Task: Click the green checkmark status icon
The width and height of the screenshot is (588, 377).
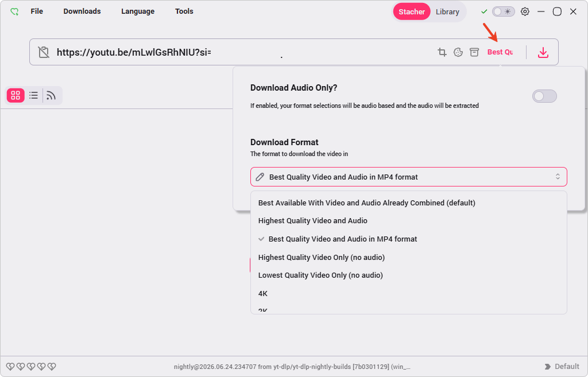Action: (484, 11)
